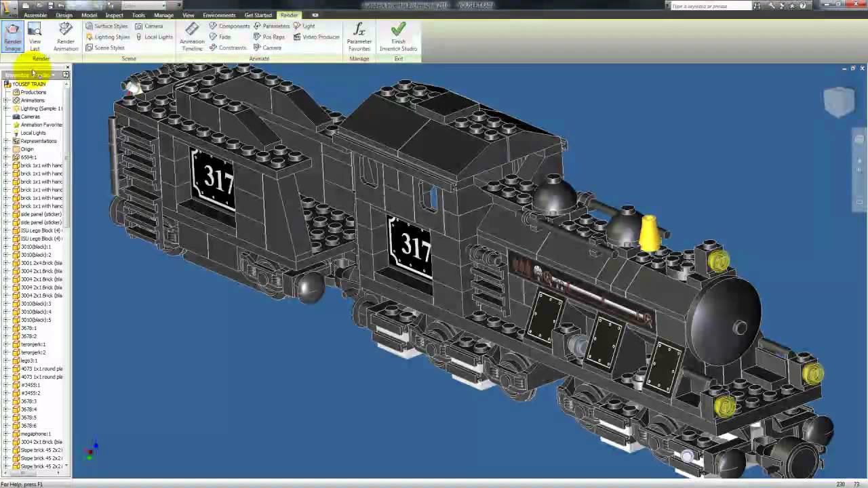868x488 pixels.
Task: Click the browser panel help icon
Action: coord(66,75)
